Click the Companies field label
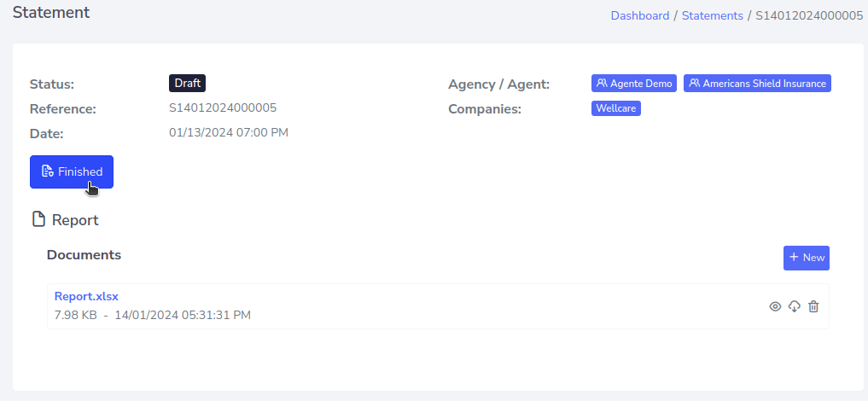Viewport: 868px width, 401px height. [484, 109]
